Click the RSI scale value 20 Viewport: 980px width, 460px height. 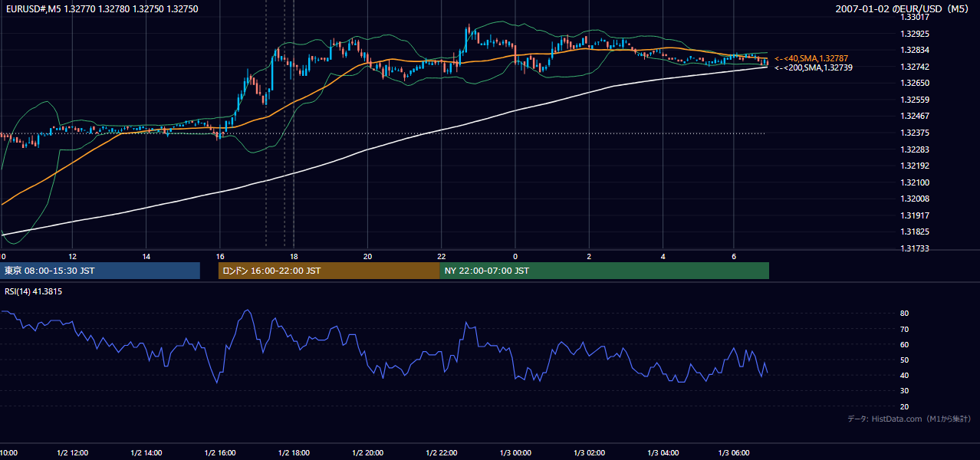pyautogui.click(x=904, y=406)
